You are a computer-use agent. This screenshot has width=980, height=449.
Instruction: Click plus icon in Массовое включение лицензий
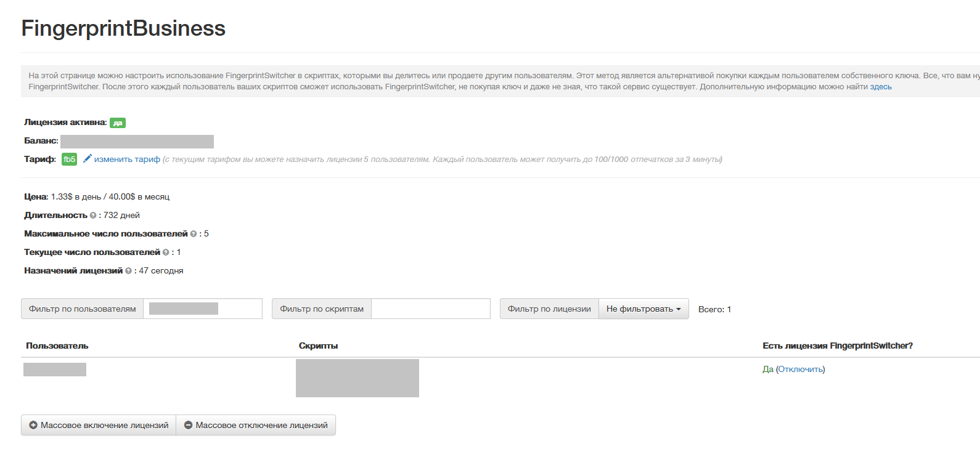pos(34,426)
